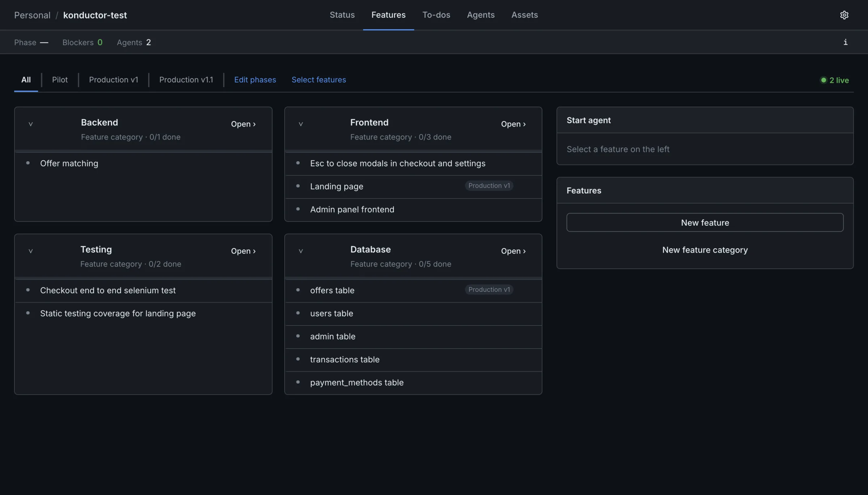868x495 pixels.
Task: Open the settings gear icon
Action: coord(844,15)
